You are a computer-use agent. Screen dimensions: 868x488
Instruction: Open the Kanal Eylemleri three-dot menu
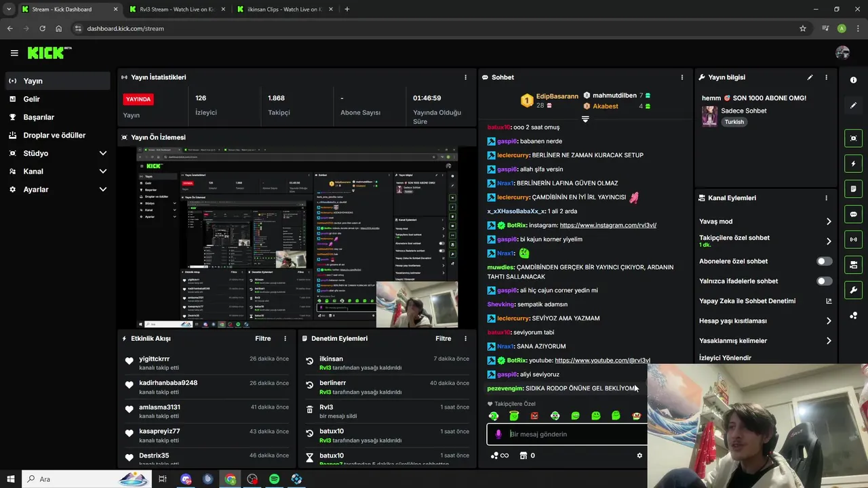tap(826, 198)
